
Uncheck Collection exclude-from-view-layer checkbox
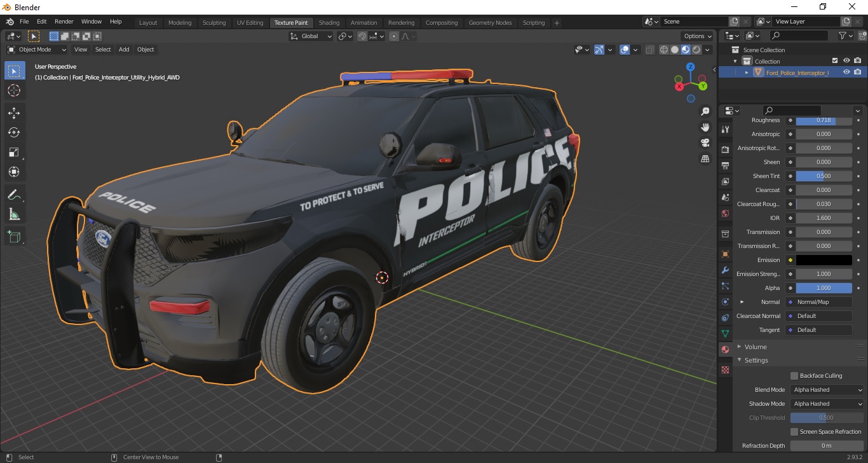[835, 61]
